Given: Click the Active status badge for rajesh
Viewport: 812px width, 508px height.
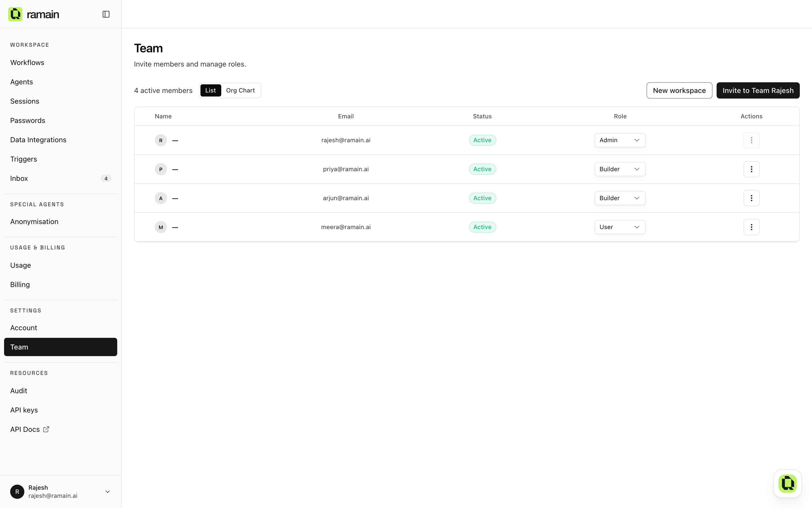Looking at the screenshot, I should (482, 140).
